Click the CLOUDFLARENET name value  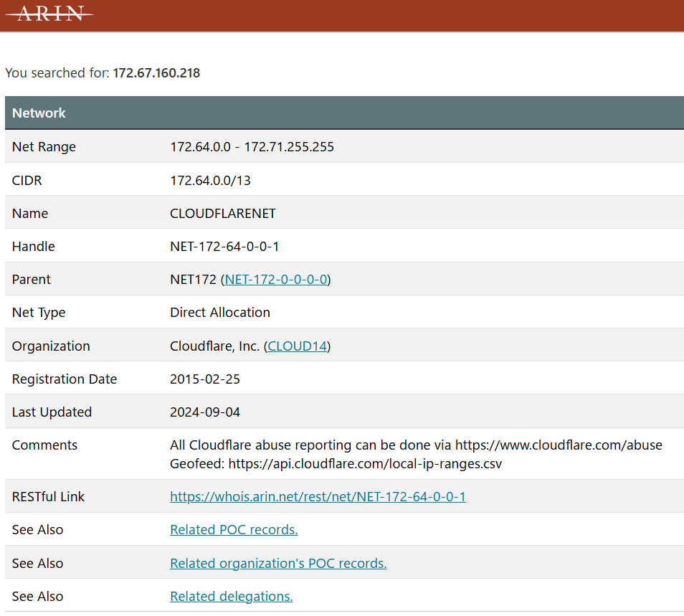[x=222, y=214]
